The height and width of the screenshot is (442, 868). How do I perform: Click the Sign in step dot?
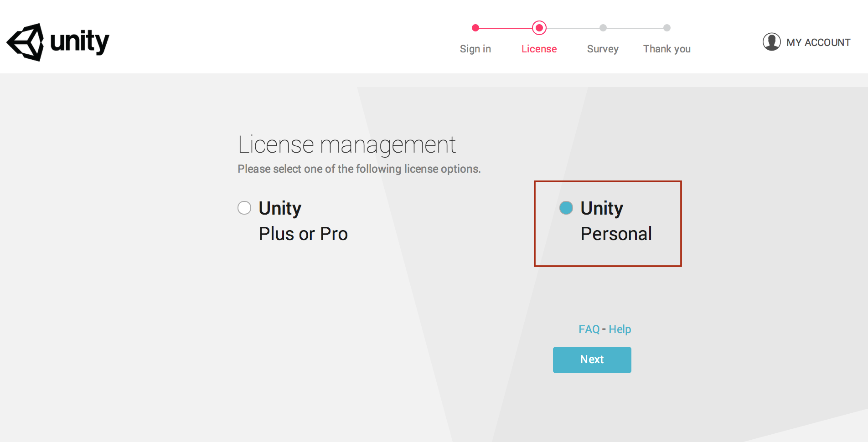click(475, 28)
